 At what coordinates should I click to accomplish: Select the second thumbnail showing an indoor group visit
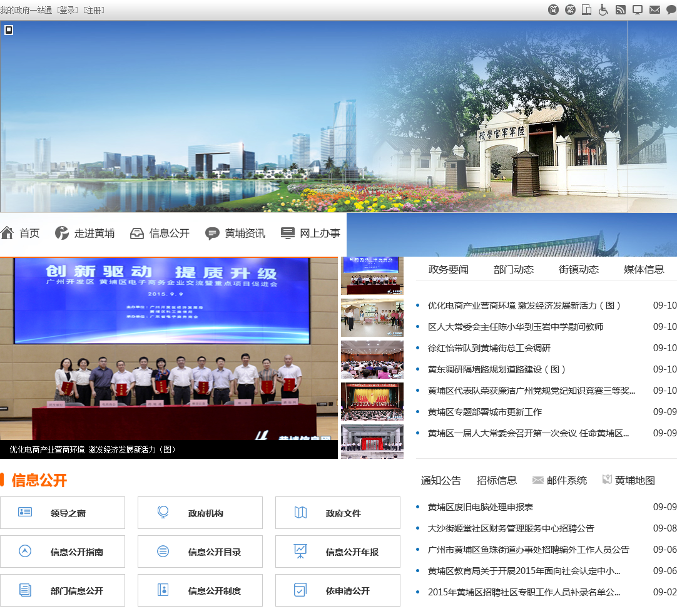[372, 317]
